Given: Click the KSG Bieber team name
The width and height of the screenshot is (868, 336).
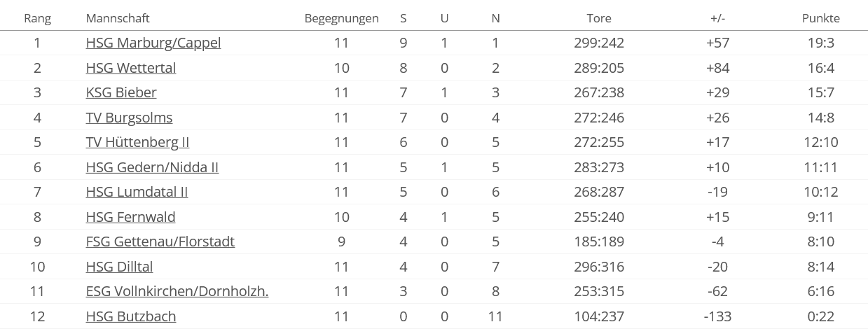Looking at the screenshot, I should (x=121, y=92).
